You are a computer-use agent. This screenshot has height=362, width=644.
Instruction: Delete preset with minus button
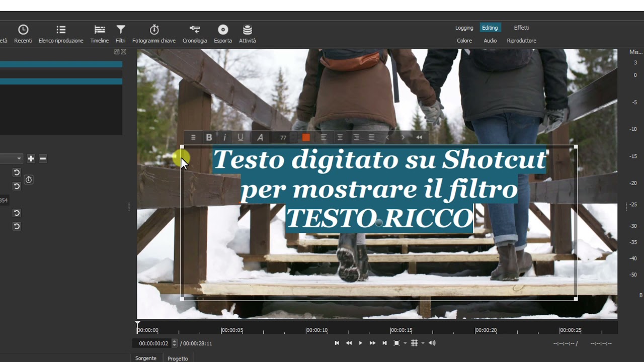43,158
